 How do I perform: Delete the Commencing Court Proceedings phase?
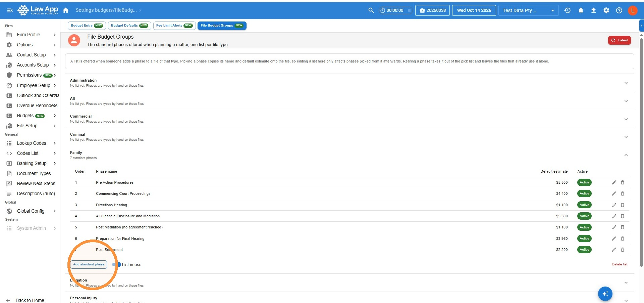click(x=623, y=193)
